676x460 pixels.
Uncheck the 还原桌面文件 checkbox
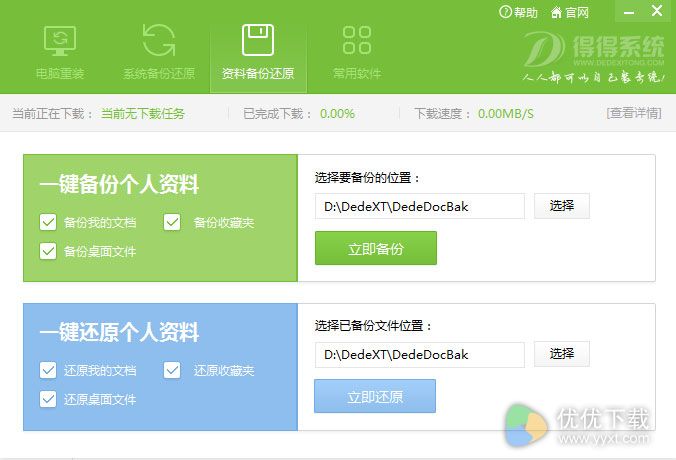[48, 399]
